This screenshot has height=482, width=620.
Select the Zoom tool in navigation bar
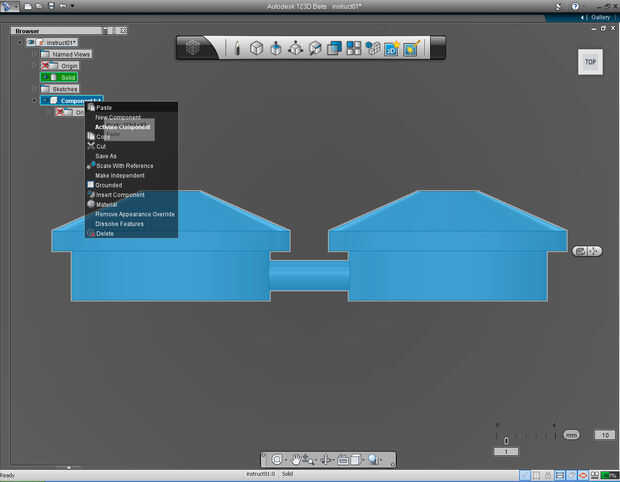tap(308, 459)
